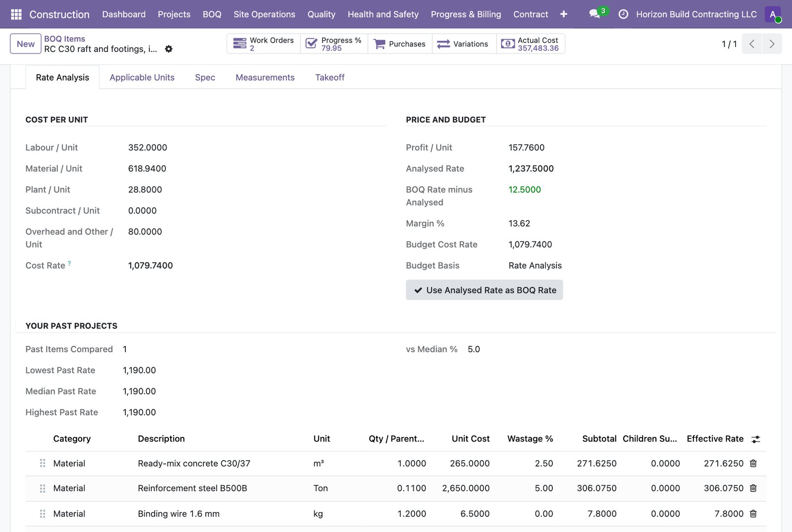This screenshot has width=792, height=532.
Task: Open the Progress % stat button
Action: [334, 44]
